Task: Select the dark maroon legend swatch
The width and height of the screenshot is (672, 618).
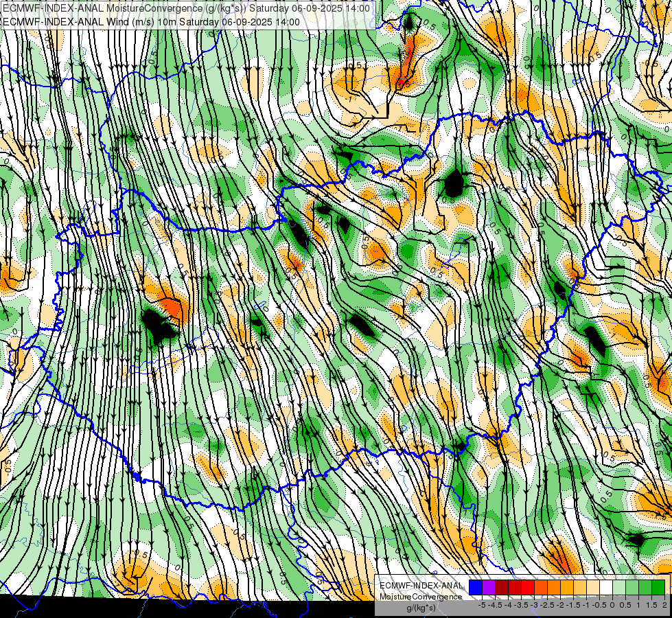Action: [x=502, y=588]
